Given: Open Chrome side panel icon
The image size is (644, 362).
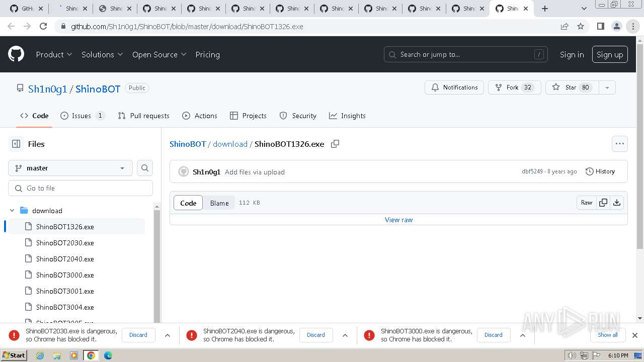Looking at the screenshot, I should click(x=600, y=26).
